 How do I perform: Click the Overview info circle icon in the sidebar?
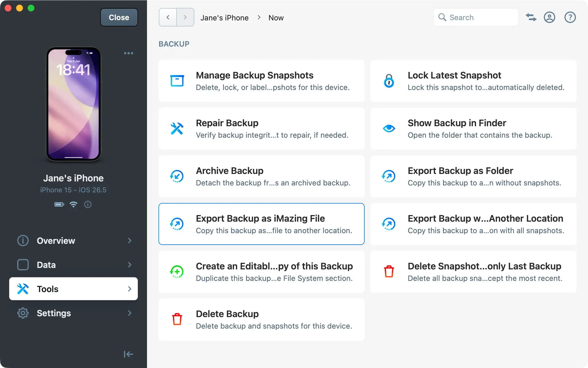23,241
